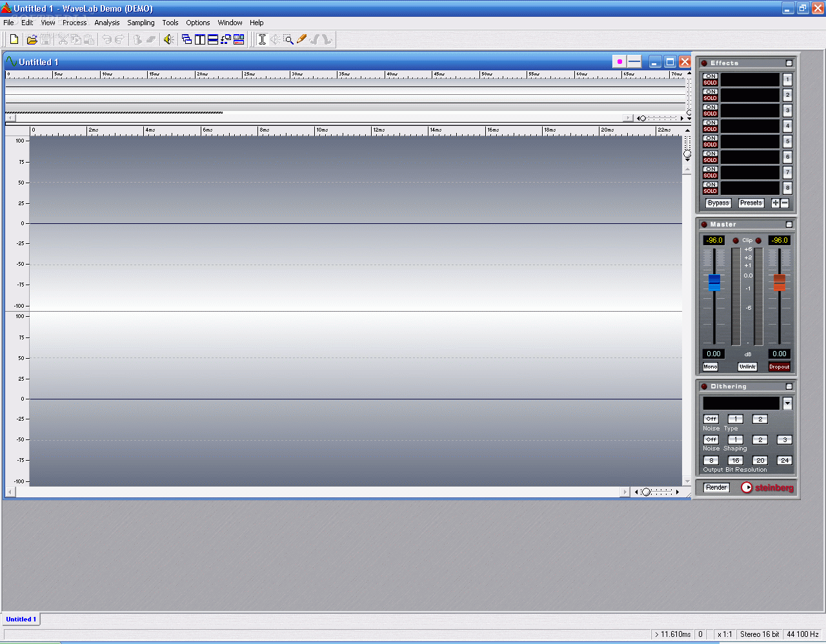Toggle ON for effect slot 1
826x644 pixels.
(x=710, y=76)
